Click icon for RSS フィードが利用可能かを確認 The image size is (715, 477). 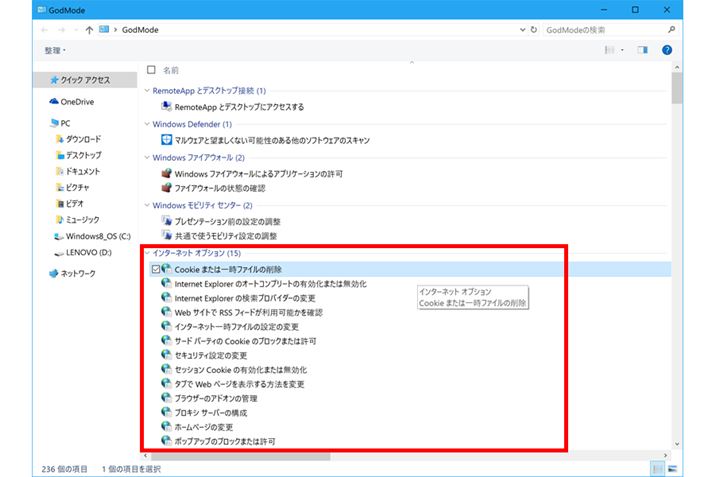(166, 312)
